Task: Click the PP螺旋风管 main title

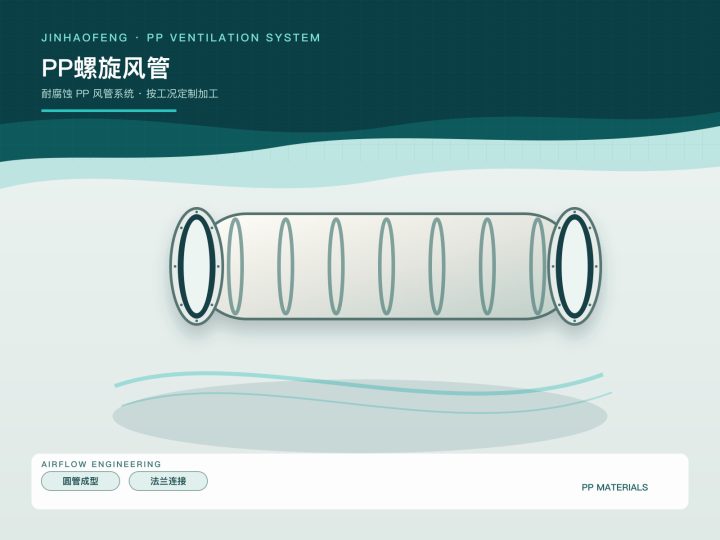Action: [106, 68]
